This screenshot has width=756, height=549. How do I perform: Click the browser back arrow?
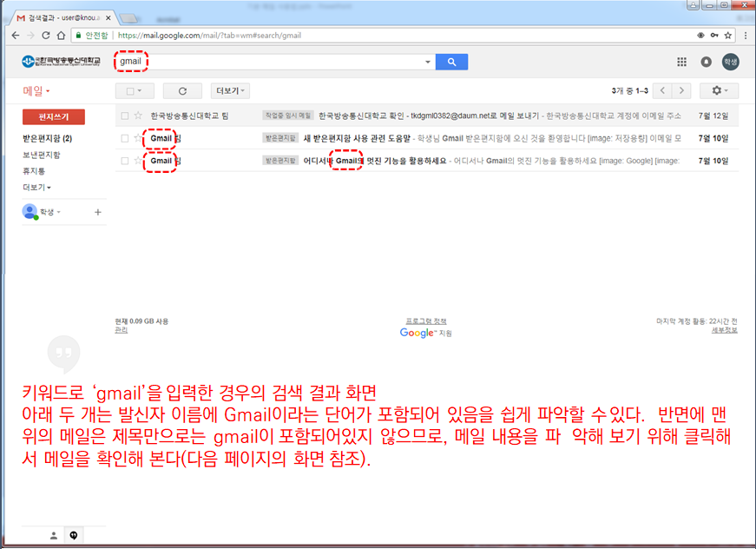pos(16,36)
